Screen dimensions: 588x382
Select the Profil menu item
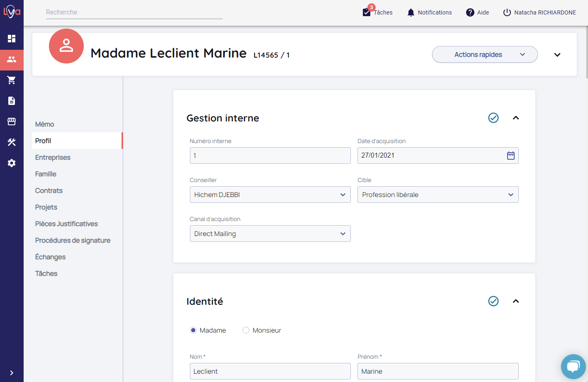click(77, 141)
